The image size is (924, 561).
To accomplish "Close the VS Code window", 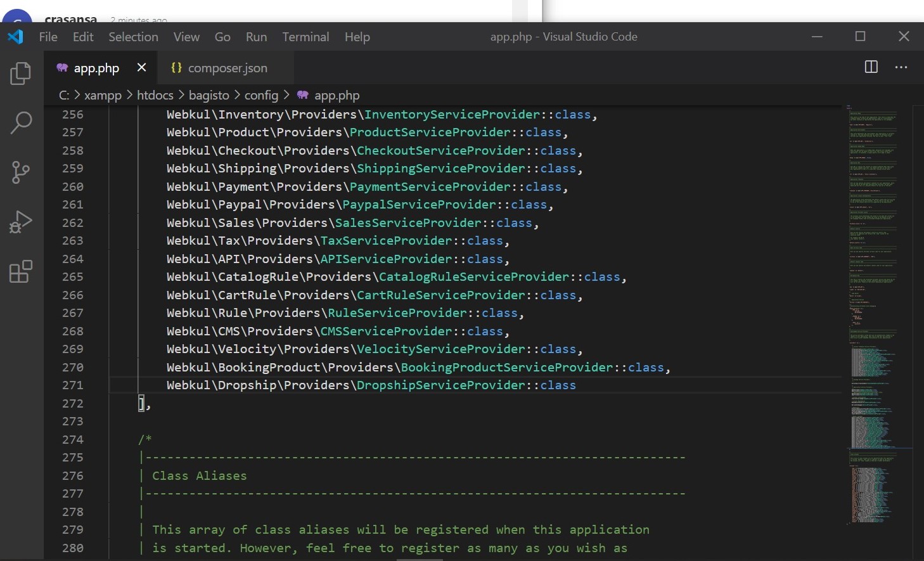I will 904,37.
